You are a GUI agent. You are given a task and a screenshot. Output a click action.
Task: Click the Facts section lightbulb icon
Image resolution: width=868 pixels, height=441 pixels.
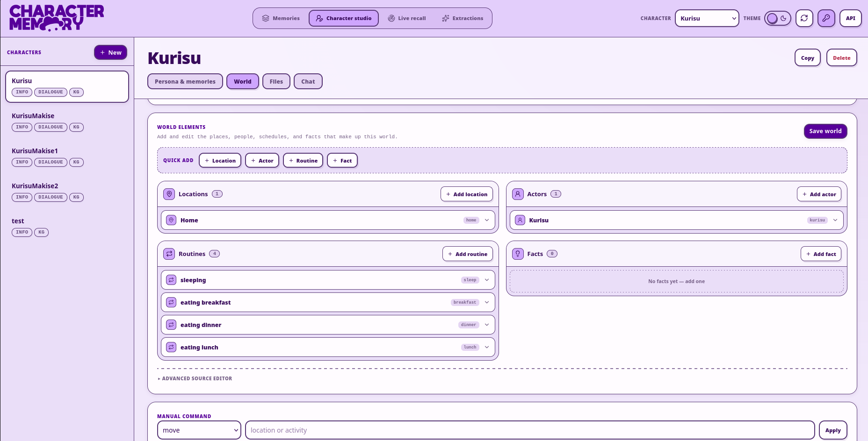(x=518, y=254)
